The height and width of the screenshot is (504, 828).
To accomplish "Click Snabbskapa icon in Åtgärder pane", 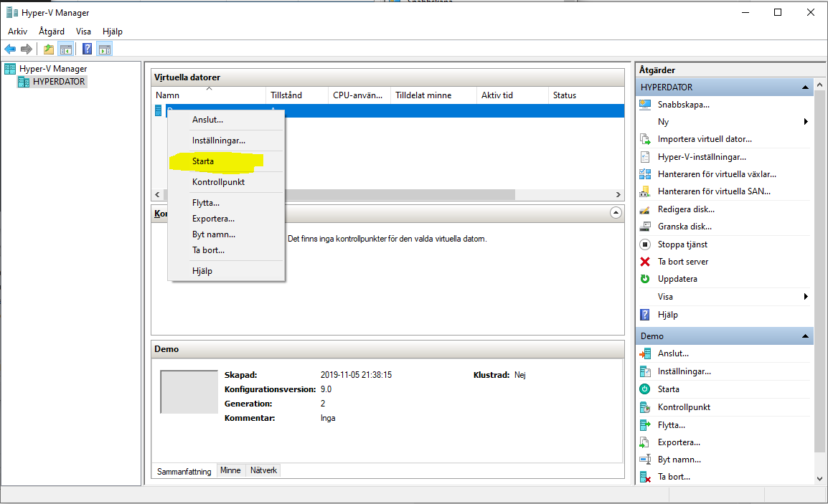I will pos(645,105).
